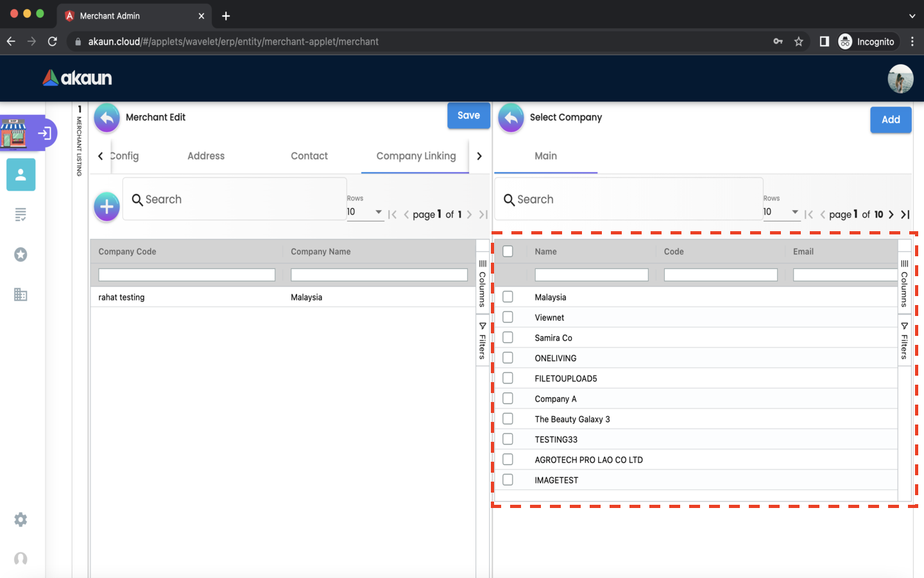This screenshot has width=924, height=578.
Task: Open Rows dropdown in Select Company panel
Action: (781, 212)
